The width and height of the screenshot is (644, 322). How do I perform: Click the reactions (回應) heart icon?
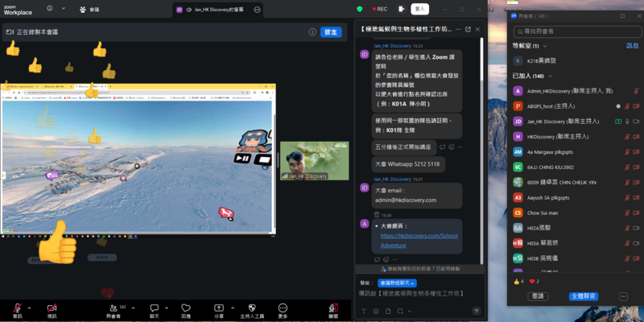(x=185, y=308)
